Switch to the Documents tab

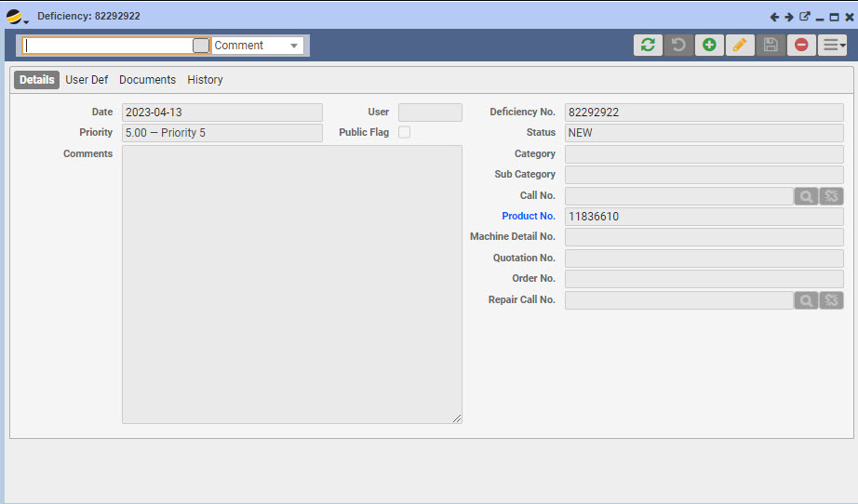(147, 80)
